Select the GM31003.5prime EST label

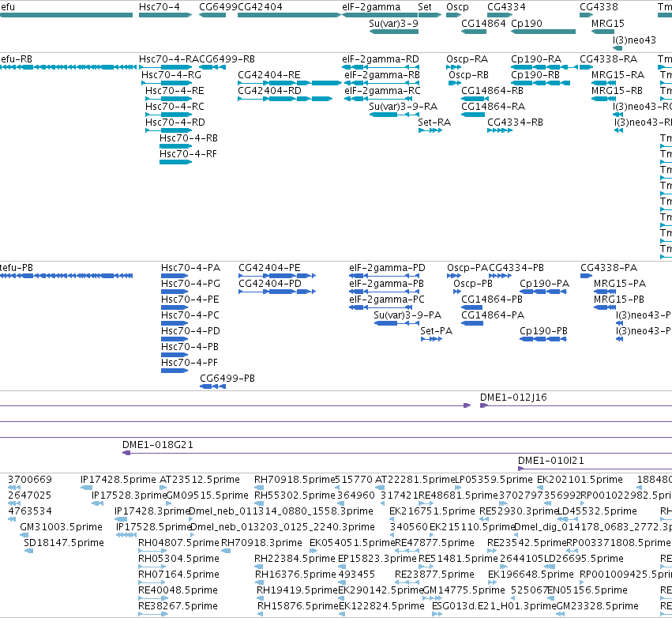coord(61,527)
